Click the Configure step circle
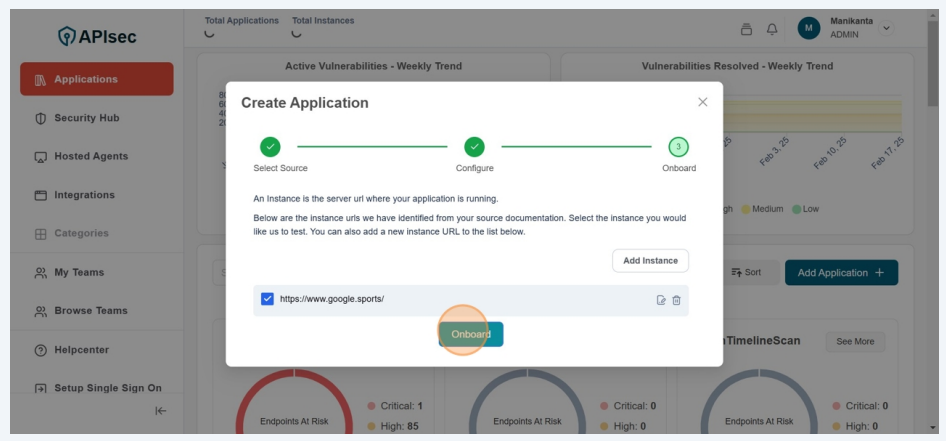The image size is (946, 441). pyautogui.click(x=474, y=147)
